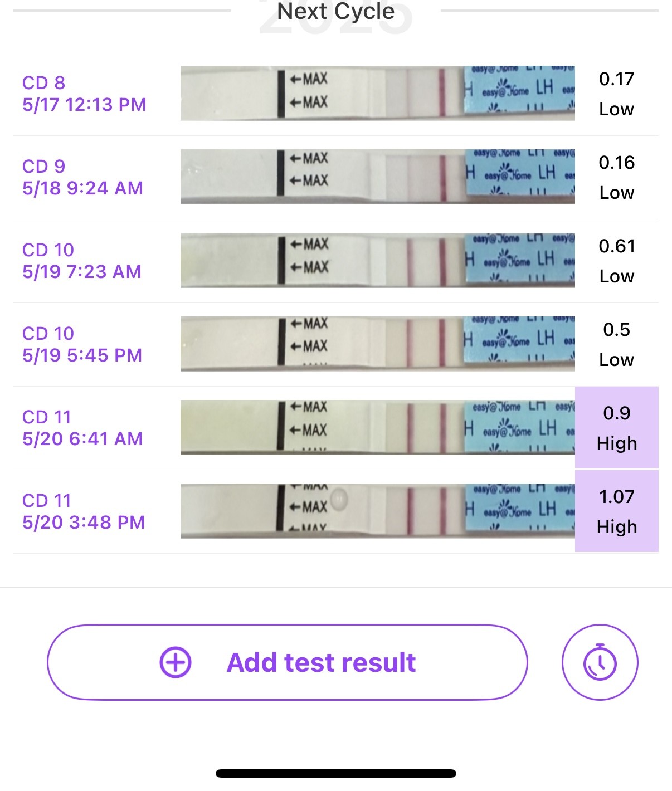Image resolution: width=672 pixels, height=791 pixels.
Task: Tap the 1.07 High result badge
Action: tap(616, 511)
